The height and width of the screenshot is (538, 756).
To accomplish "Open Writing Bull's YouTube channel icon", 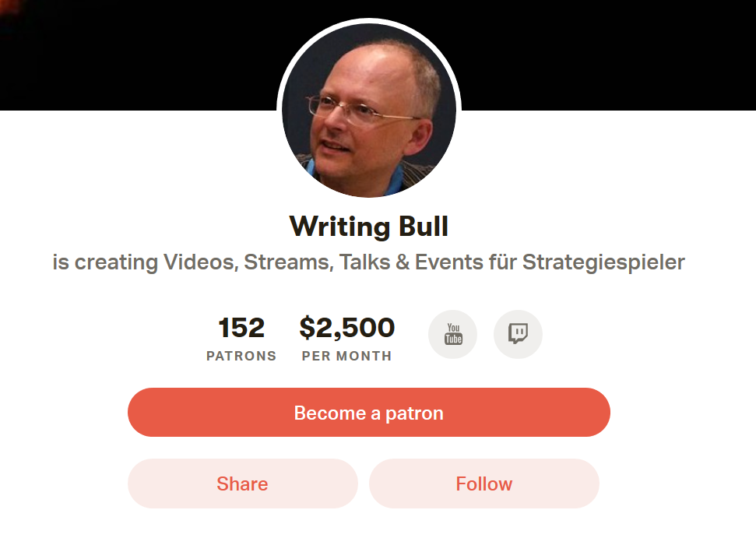I will pos(452,334).
